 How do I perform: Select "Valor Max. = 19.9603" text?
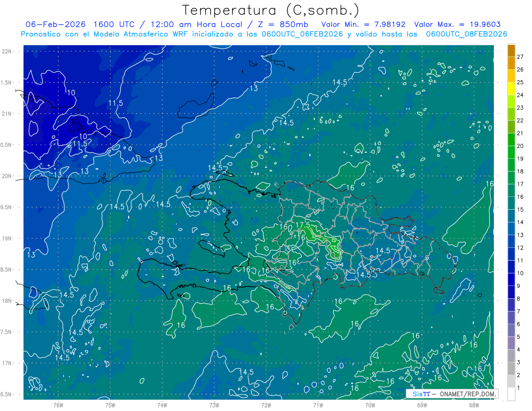click(x=457, y=24)
